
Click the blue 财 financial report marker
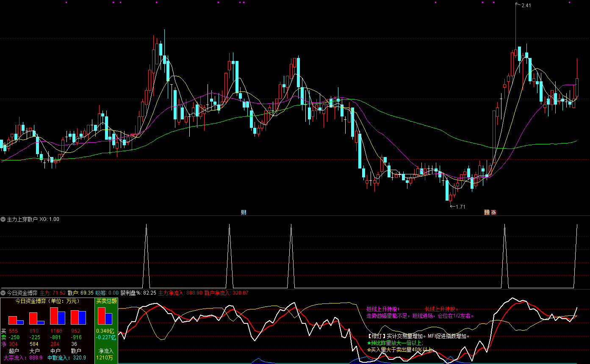point(244,212)
